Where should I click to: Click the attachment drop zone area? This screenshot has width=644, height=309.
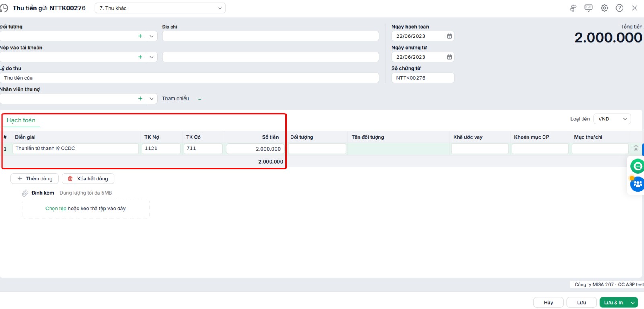click(86, 209)
